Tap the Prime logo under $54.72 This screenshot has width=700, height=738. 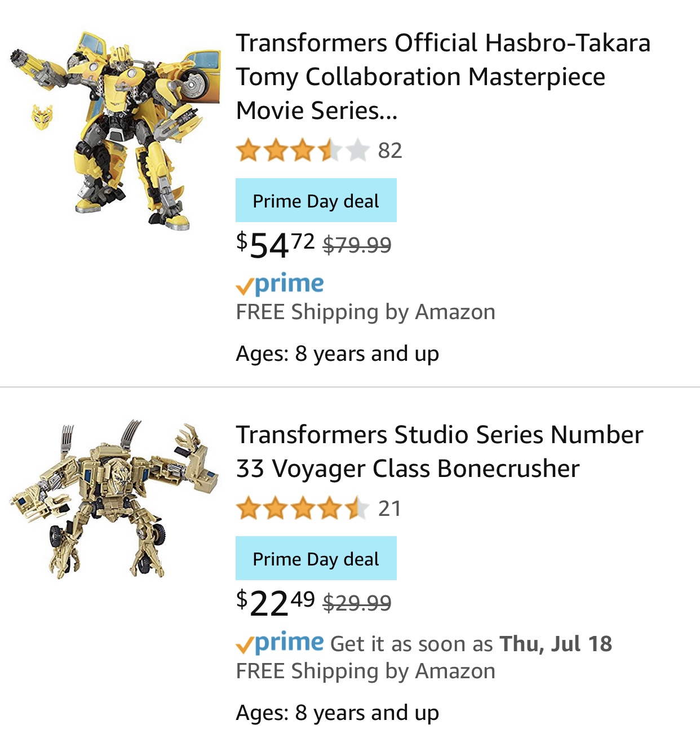point(280,284)
